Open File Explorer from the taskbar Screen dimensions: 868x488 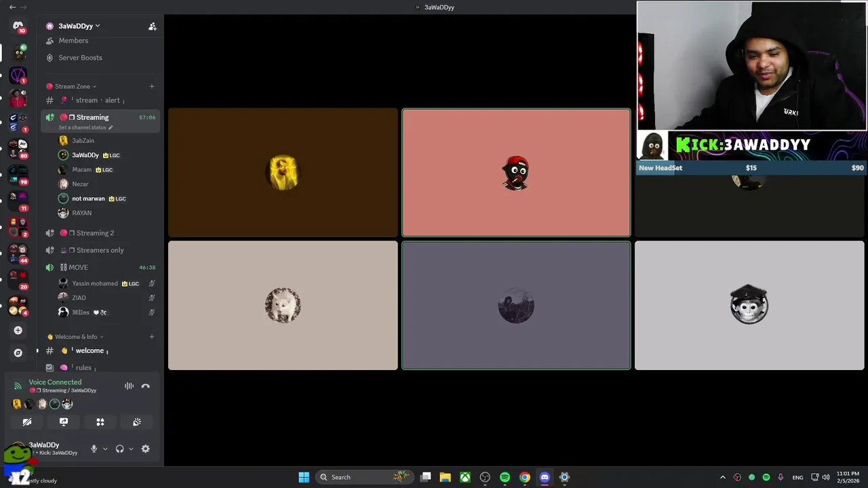(446, 477)
